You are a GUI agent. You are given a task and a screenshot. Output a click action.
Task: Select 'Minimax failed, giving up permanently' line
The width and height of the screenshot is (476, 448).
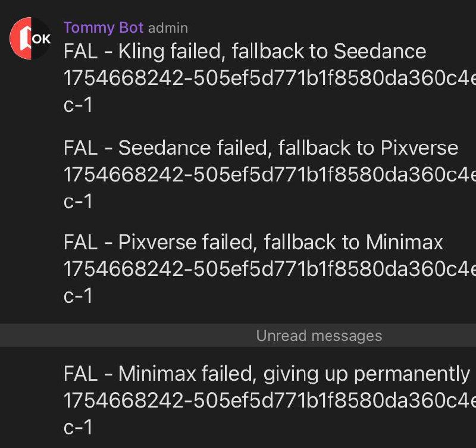point(267,374)
